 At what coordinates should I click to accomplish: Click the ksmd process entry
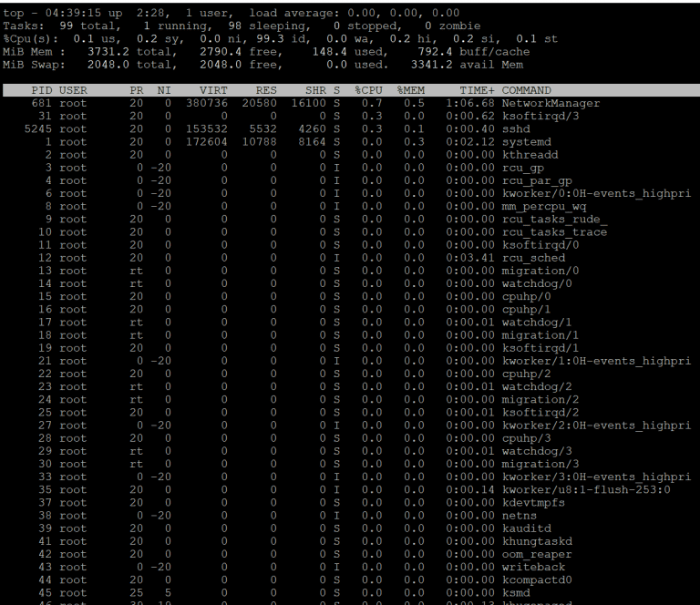pos(516,593)
